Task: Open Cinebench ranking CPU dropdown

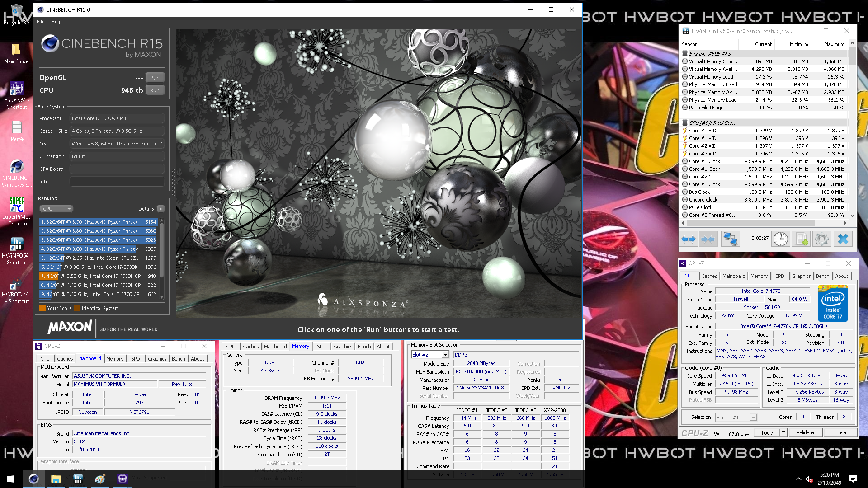Action: (x=57, y=209)
